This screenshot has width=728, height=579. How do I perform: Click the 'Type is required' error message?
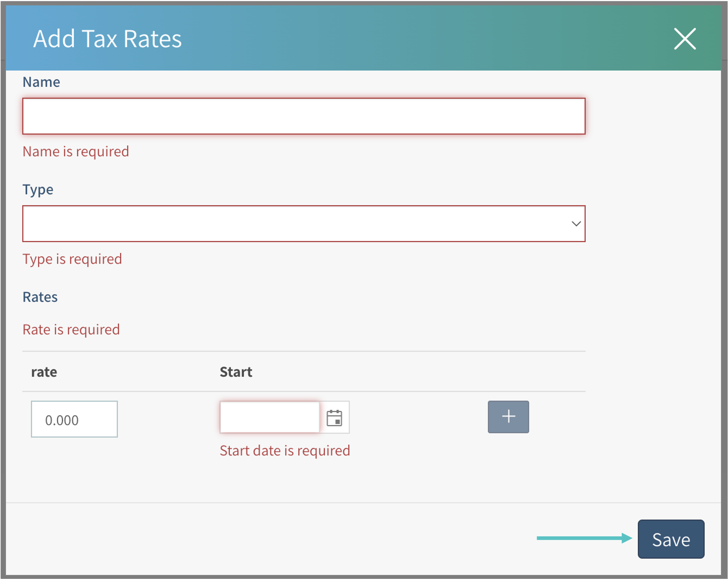(x=72, y=259)
